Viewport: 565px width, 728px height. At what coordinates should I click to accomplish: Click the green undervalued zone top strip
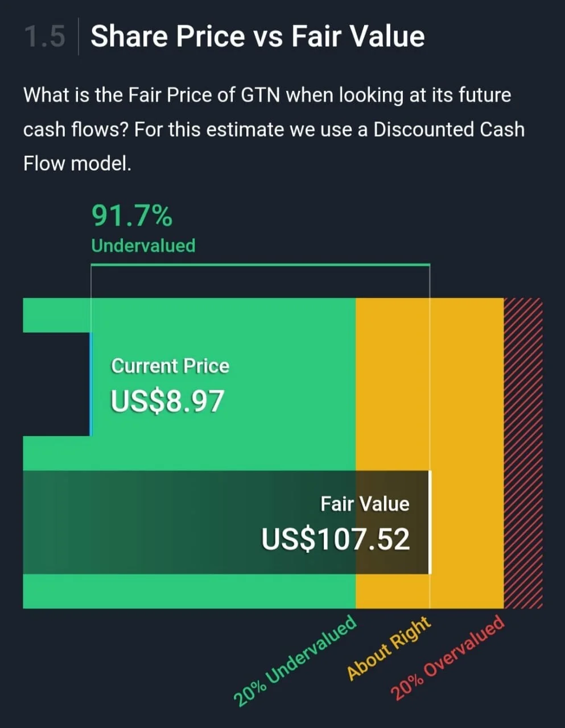pyautogui.click(x=189, y=315)
